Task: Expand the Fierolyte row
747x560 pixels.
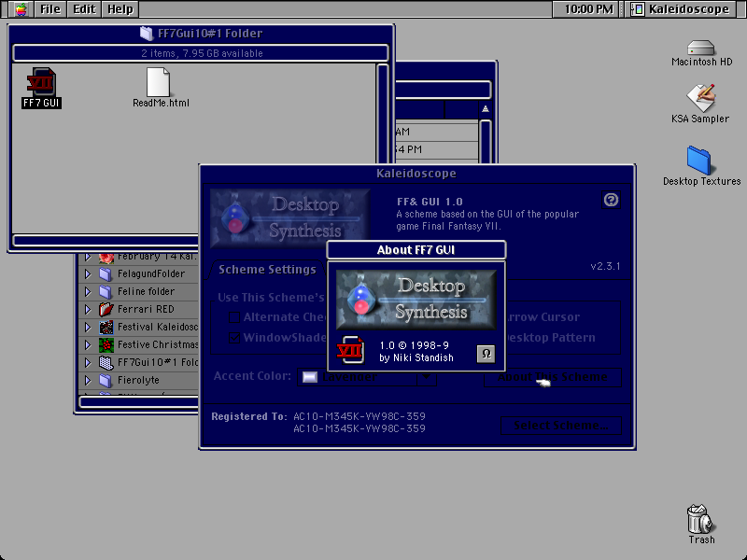Action: click(x=87, y=381)
